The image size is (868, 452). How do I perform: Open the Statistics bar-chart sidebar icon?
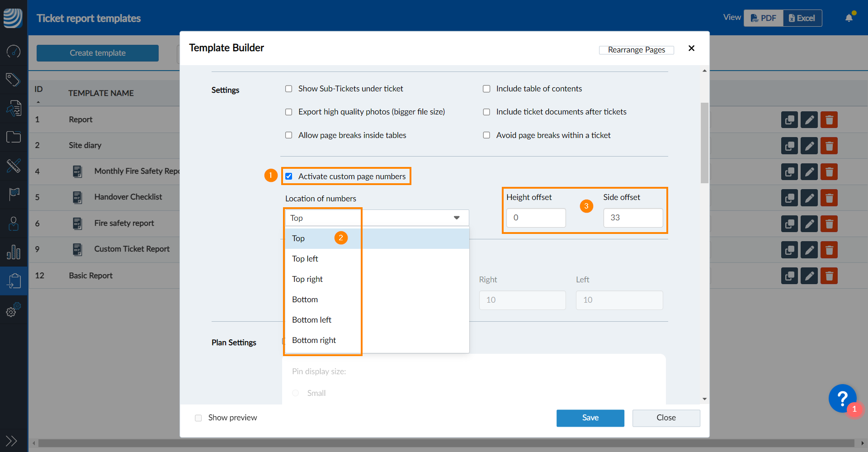click(14, 252)
